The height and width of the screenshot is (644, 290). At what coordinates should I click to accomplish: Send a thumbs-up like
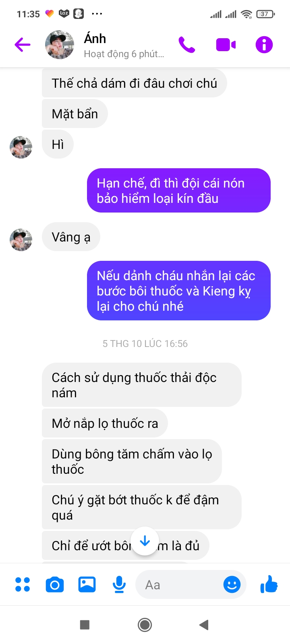[x=269, y=584]
